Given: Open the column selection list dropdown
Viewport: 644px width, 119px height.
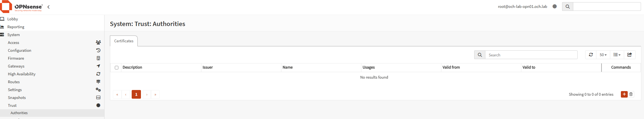Looking at the screenshot, I should coord(617,55).
